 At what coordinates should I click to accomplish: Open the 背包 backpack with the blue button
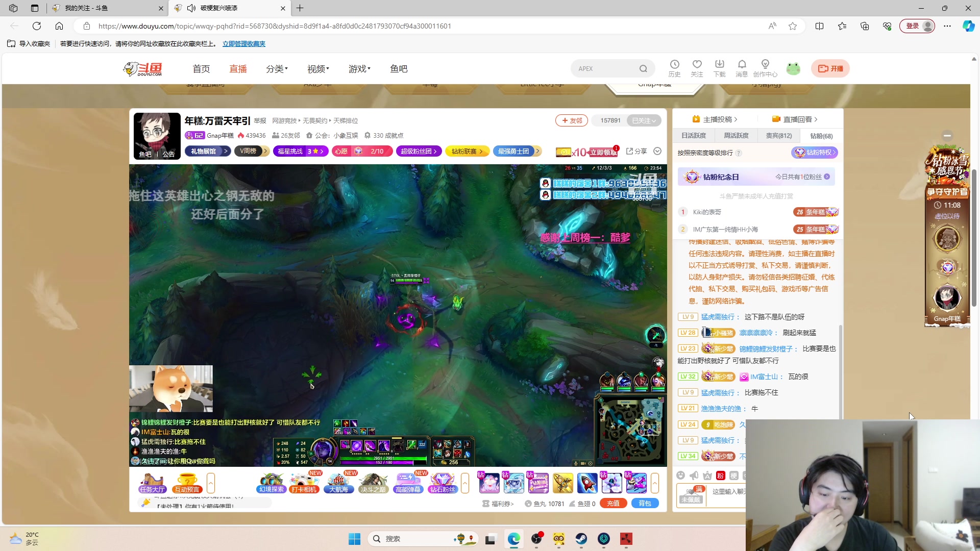[x=645, y=503]
